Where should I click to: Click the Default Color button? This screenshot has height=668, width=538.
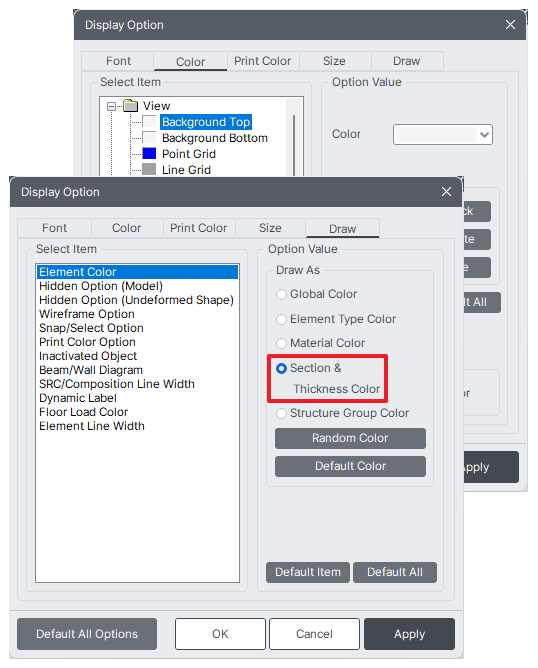[350, 466]
